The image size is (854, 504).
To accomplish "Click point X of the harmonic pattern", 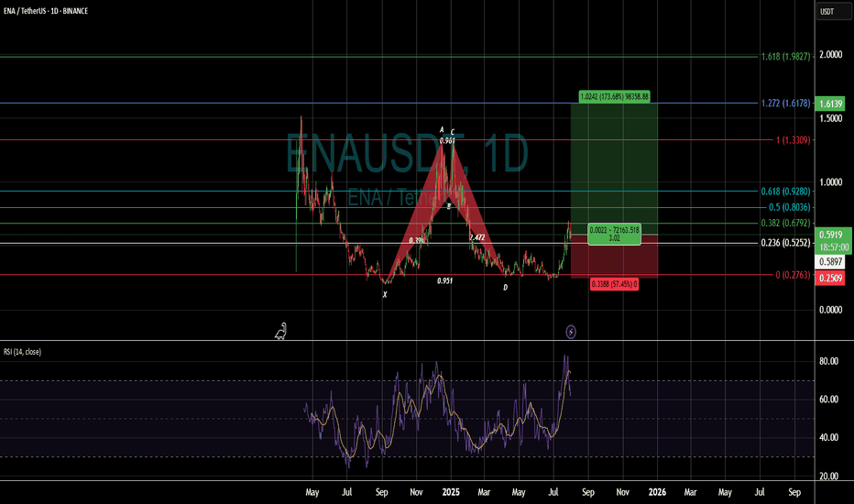I will pyautogui.click(x=385, y=295).
